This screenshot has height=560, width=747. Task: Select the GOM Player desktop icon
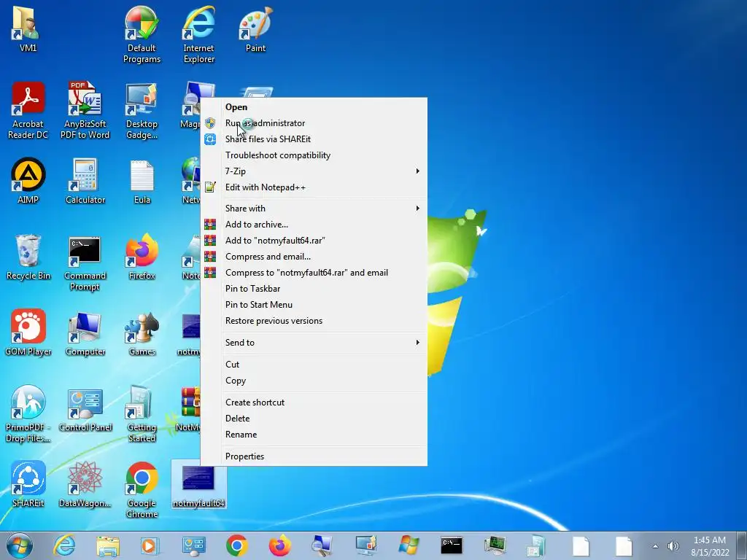(x=28, y=332)
